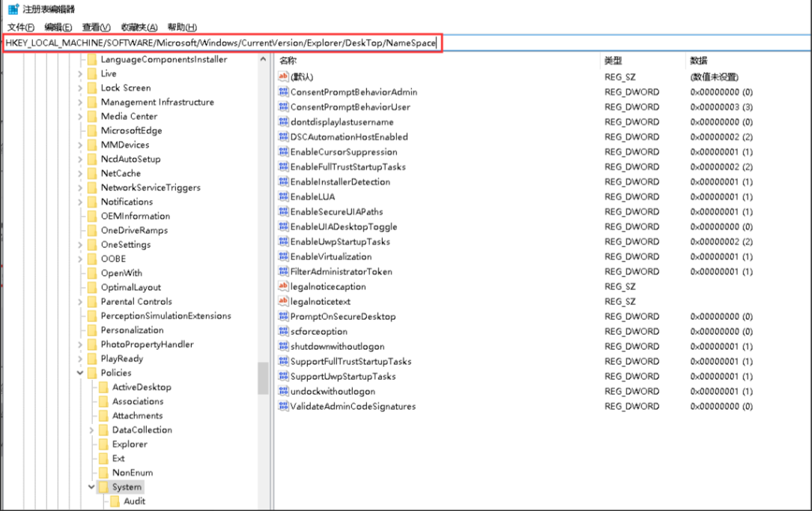Image resolution: width=812 pixels, height=511 pixels.
Task: Click the DWORD icon beside ValidateAdminCodeSignatures
Action: [x=283, y=406]
